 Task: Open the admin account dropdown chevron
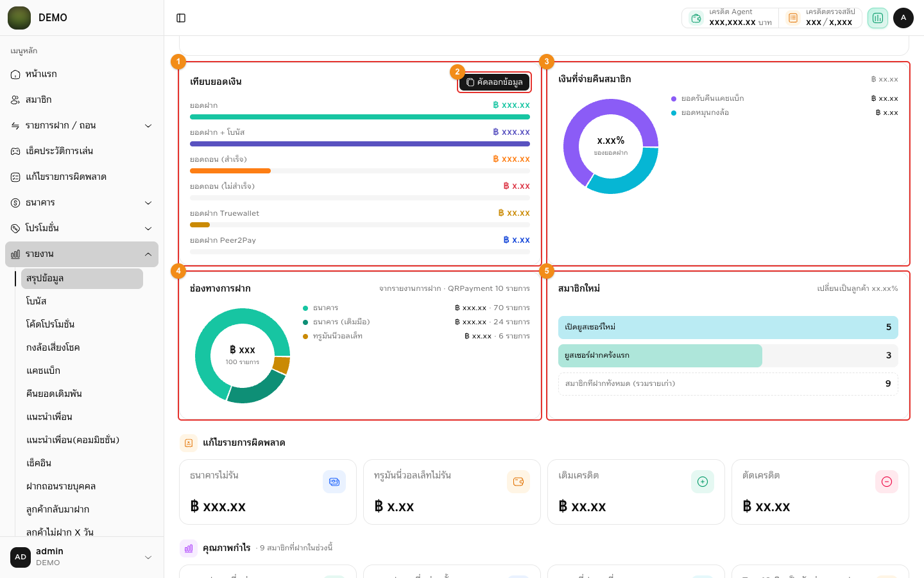[x=148, y=557]
